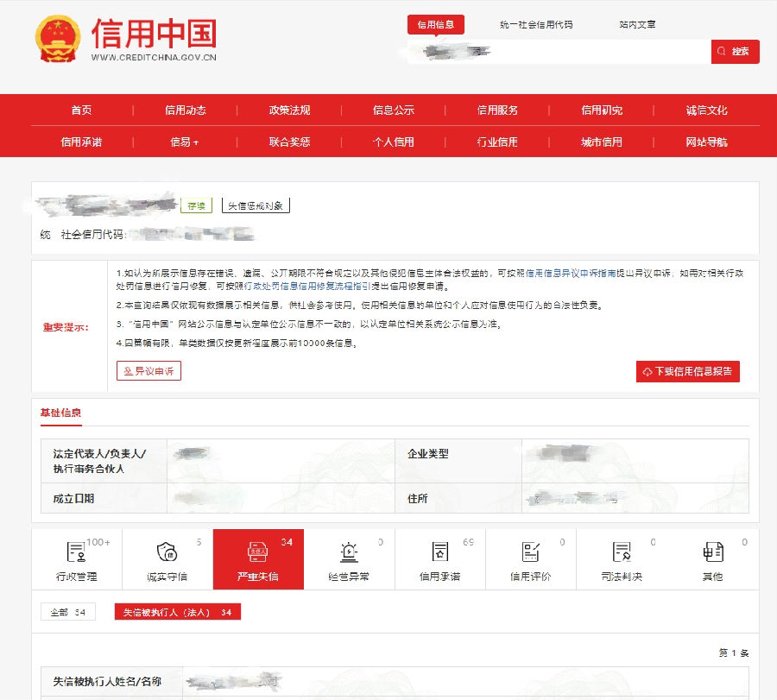Switch to 站内文章 search tab
Screen dimensions: 777x700
tap(637, 25)
